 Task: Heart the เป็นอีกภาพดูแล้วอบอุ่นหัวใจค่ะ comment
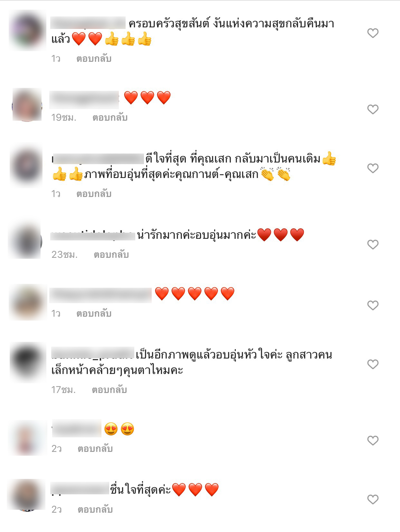[373, 364]
